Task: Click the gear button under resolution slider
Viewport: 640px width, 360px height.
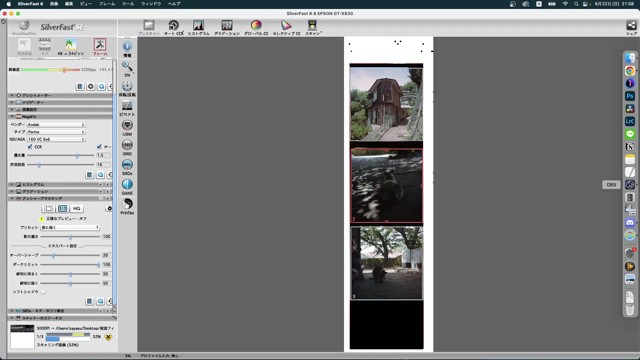Action: pyautogui.click(x=91, y=87)
